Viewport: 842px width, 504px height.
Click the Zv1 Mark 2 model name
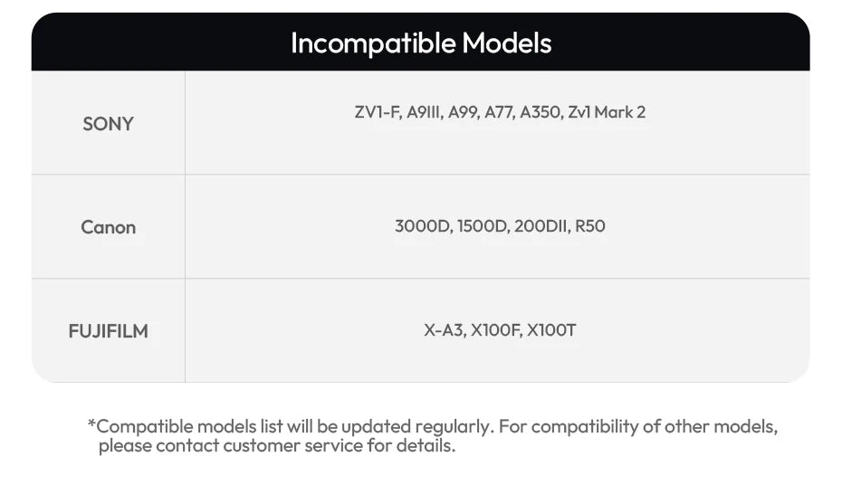607,113
